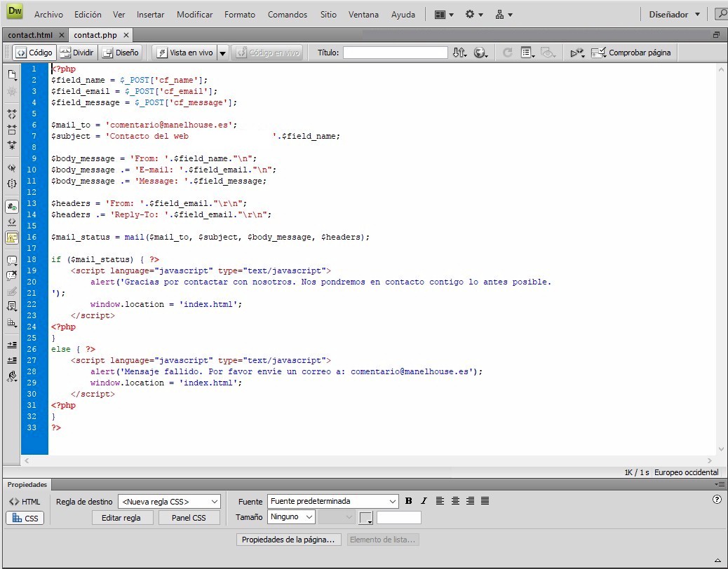Open the Edición menu
Image resolution: width=728 pixels, height=569 pixels.
pos(88,15)
